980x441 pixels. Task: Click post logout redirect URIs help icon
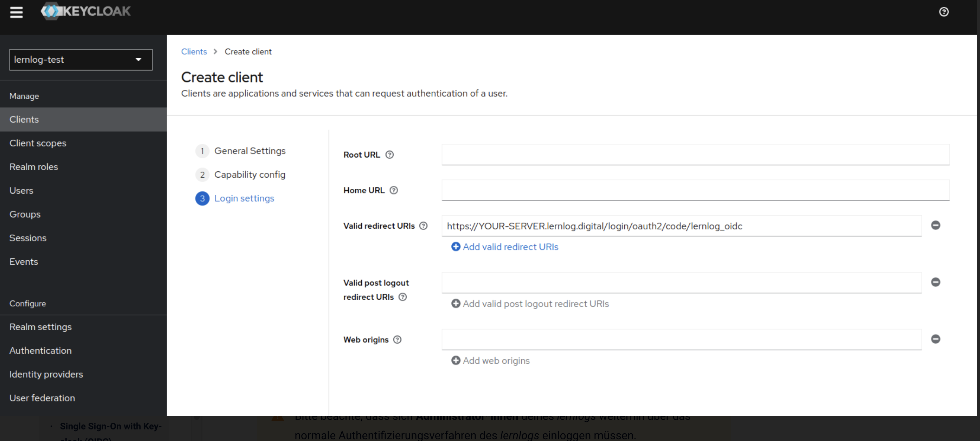(402, 297)
